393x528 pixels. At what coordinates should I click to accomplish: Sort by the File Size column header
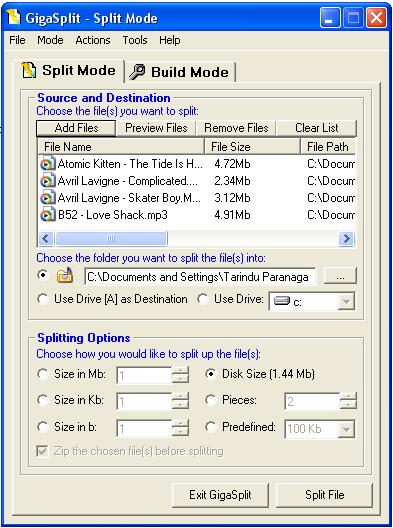point(252,147)
